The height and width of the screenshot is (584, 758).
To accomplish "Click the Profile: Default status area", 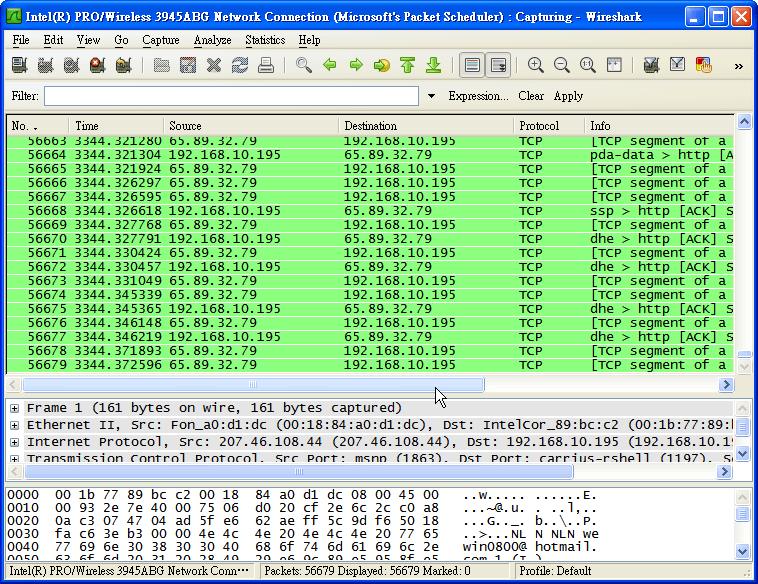I will click(x=555, y=571).
